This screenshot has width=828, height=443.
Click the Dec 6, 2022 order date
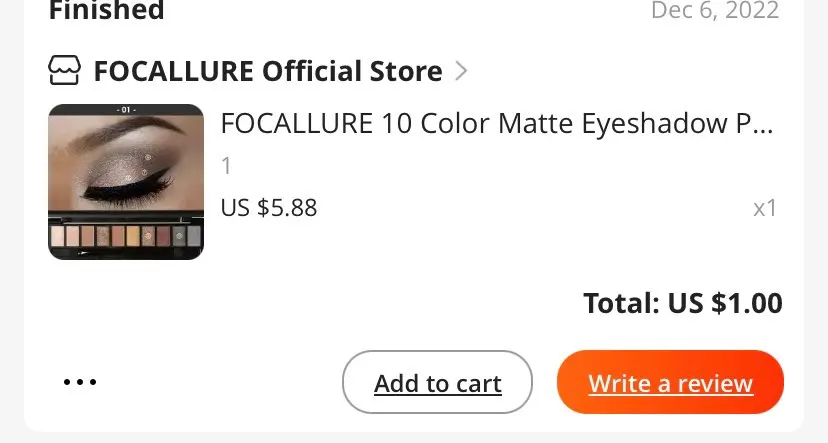point(714,11)
